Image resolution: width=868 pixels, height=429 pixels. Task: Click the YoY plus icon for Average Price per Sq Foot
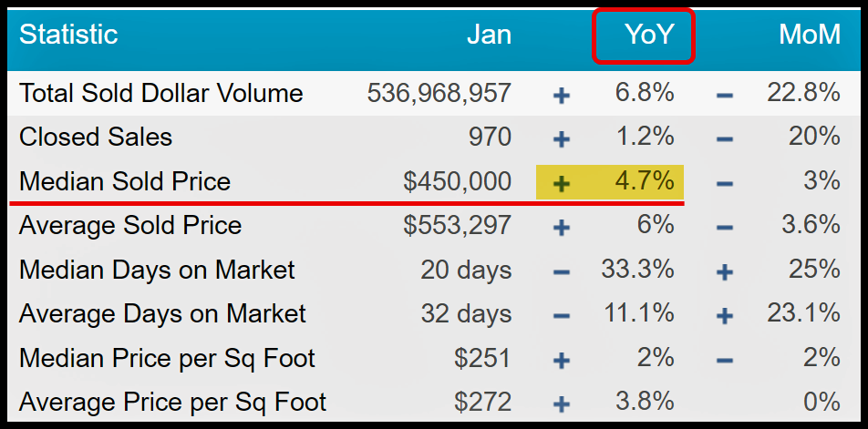point(562,403)
